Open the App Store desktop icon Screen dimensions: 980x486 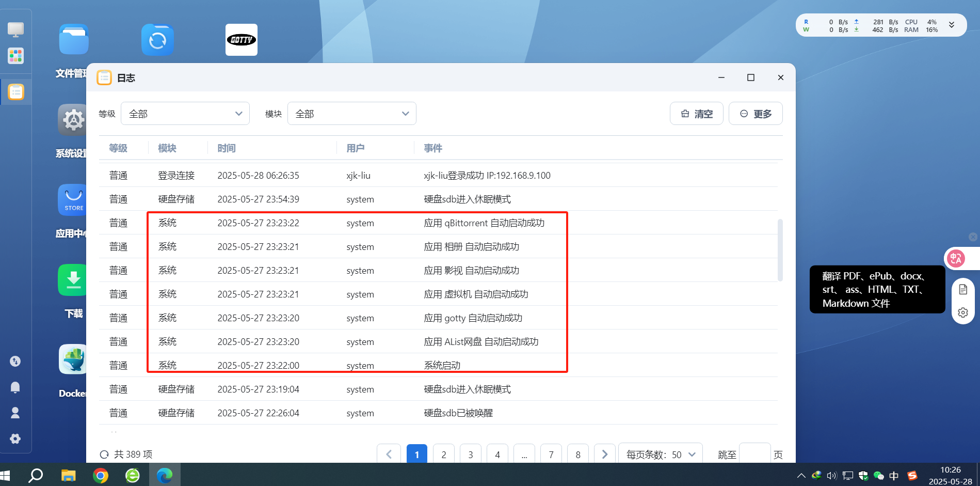[x=72, y=200]
